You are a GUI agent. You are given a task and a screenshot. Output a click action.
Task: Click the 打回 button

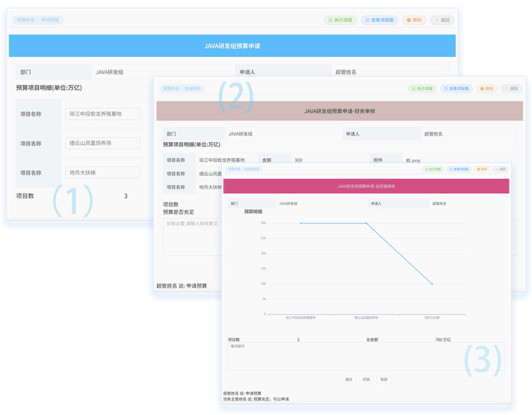point(366,379)
